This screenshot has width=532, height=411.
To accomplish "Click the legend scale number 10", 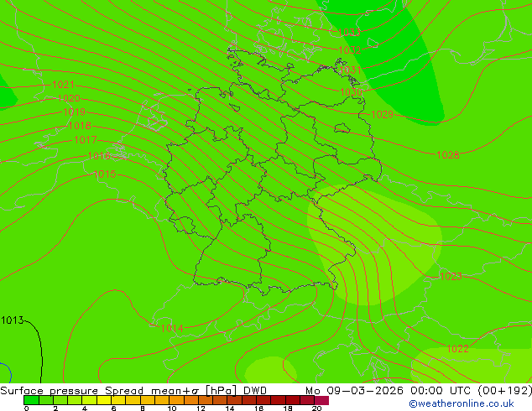I will 172,408.
